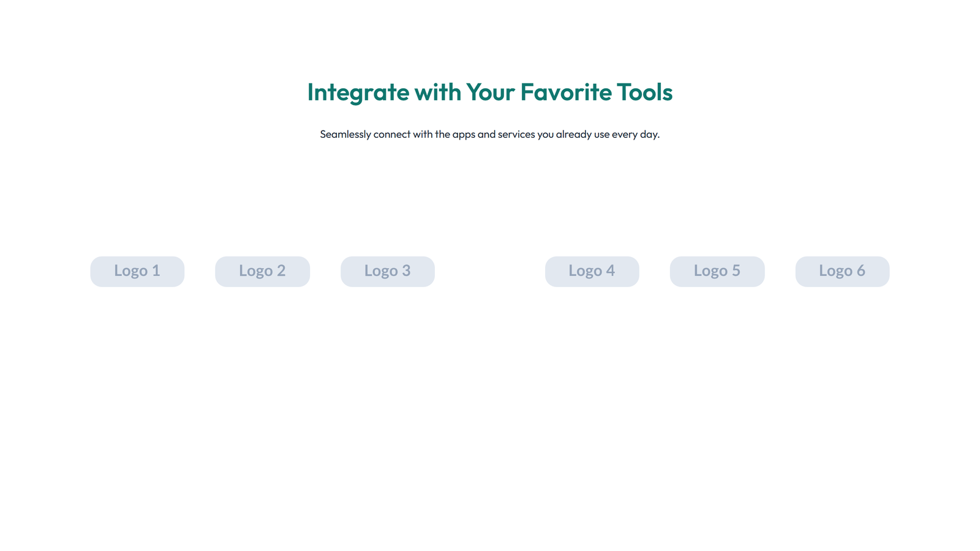Select the Logo 4 tile
Image resolution: width=980 pixels, height=551 pixels.
(x=592, y=271)
